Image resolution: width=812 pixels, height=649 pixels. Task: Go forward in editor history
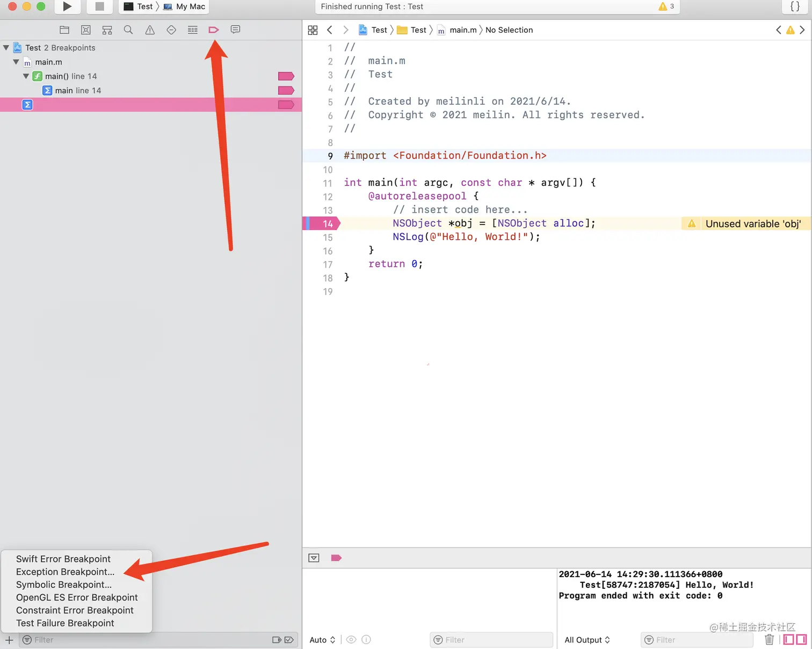[346, 30]
